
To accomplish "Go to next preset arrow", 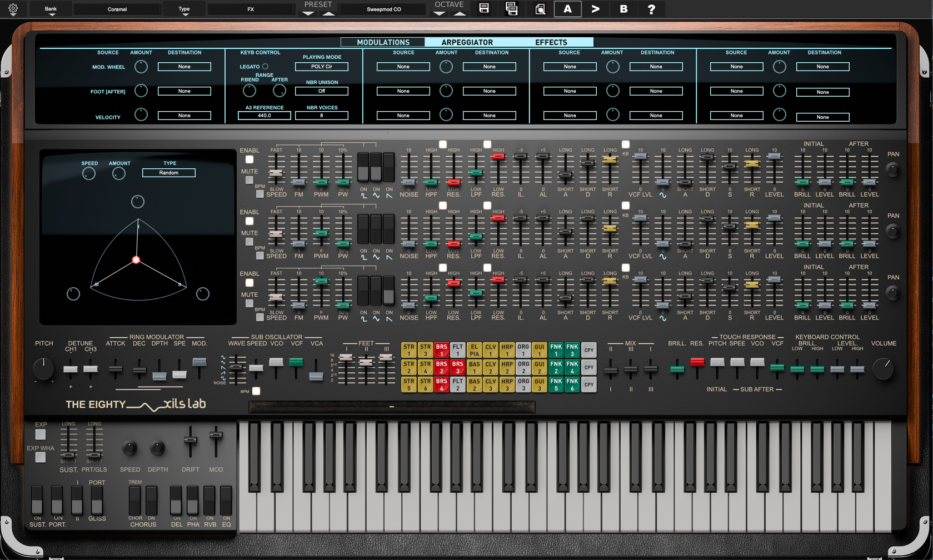I will point(329,13).
